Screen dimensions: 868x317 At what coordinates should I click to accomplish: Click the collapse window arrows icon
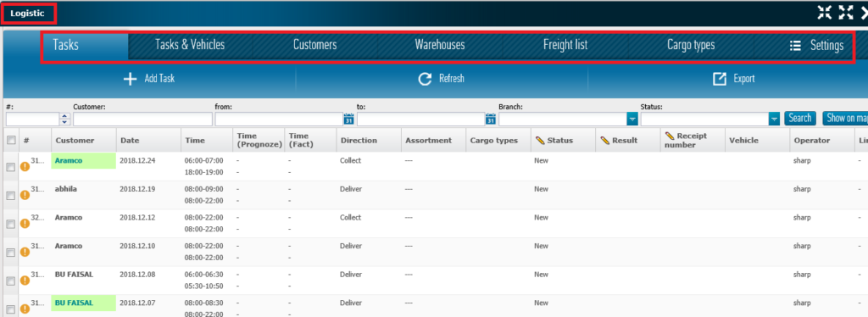(x=825, y=13)
